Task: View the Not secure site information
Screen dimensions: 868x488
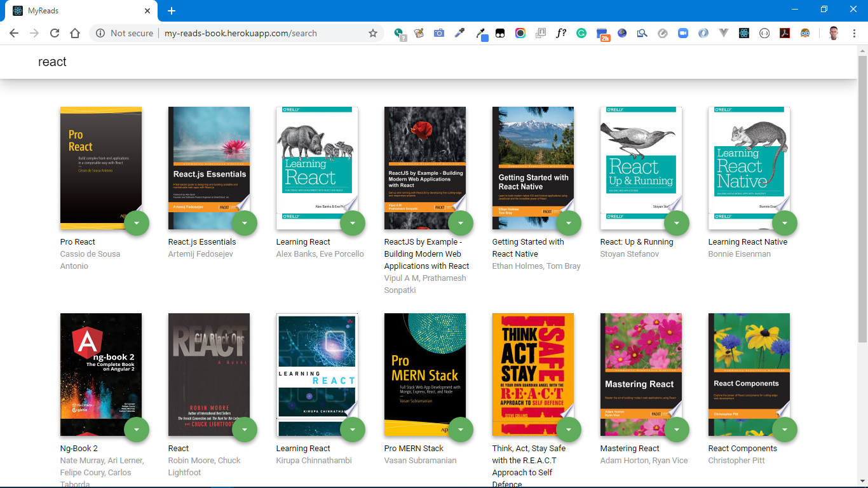Action: pyautogui.click(x=125, y=33)
